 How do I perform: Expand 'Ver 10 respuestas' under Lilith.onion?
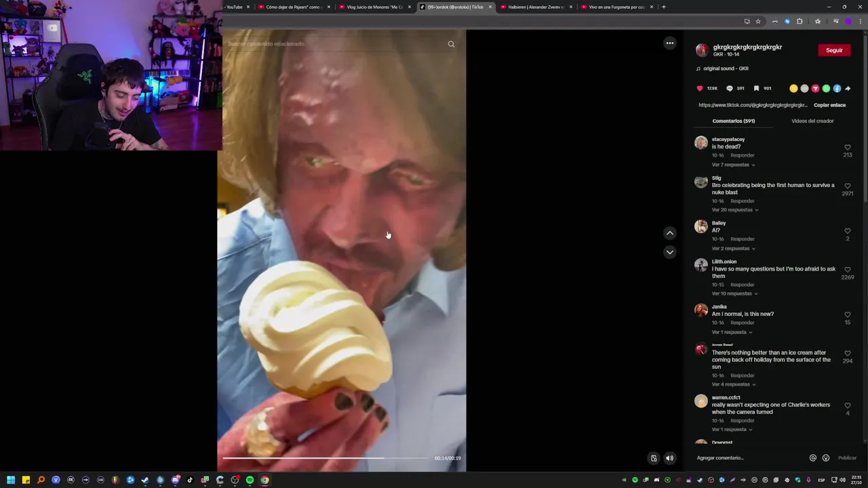(x=735, y=294)
